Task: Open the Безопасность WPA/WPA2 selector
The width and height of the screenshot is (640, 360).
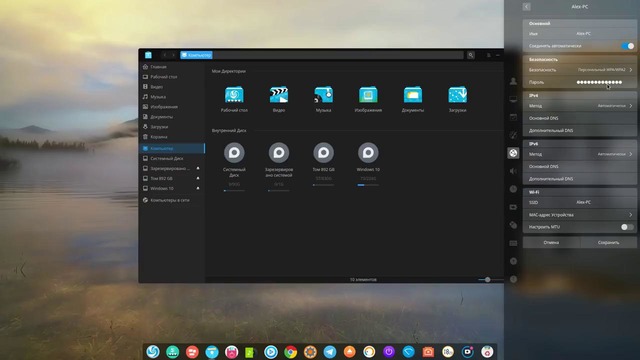Action: (580, 70)
